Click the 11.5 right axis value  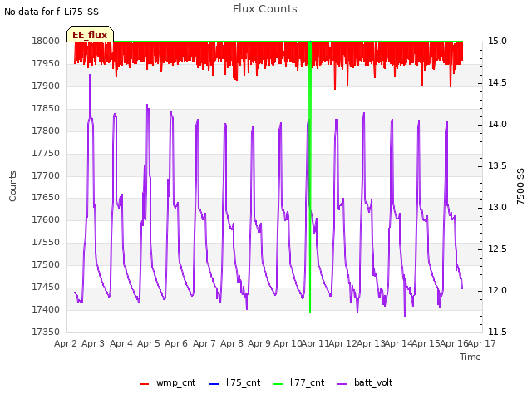[497, 332]
